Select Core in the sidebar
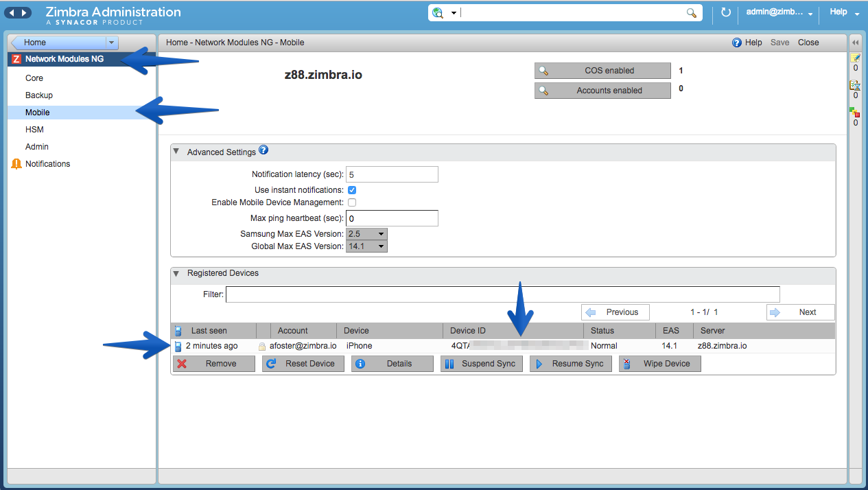The width and height of the screenshot is (868, 490). (x=34, y=78)
